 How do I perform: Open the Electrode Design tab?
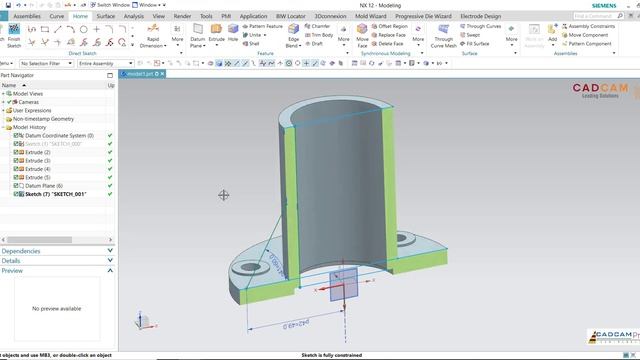coord(480,16)
